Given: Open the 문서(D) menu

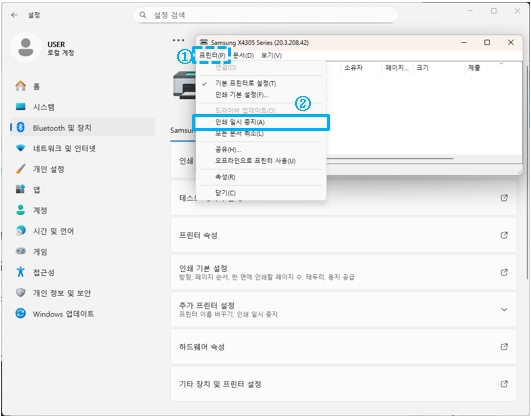Looking at the screenshot, I should coord(243,56).
